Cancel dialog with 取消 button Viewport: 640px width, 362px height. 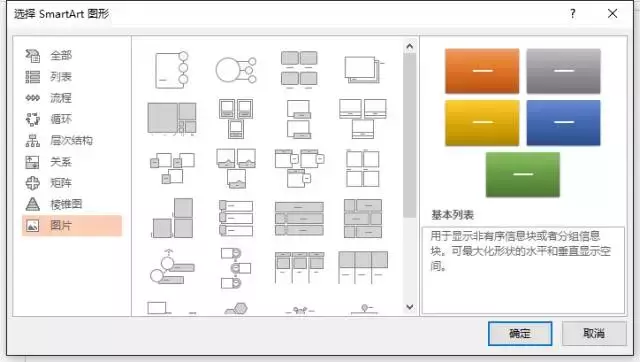point(594,333)
